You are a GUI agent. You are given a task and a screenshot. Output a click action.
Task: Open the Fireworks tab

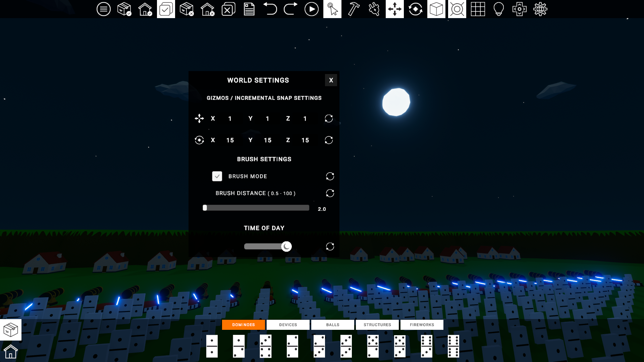(422, 325)
